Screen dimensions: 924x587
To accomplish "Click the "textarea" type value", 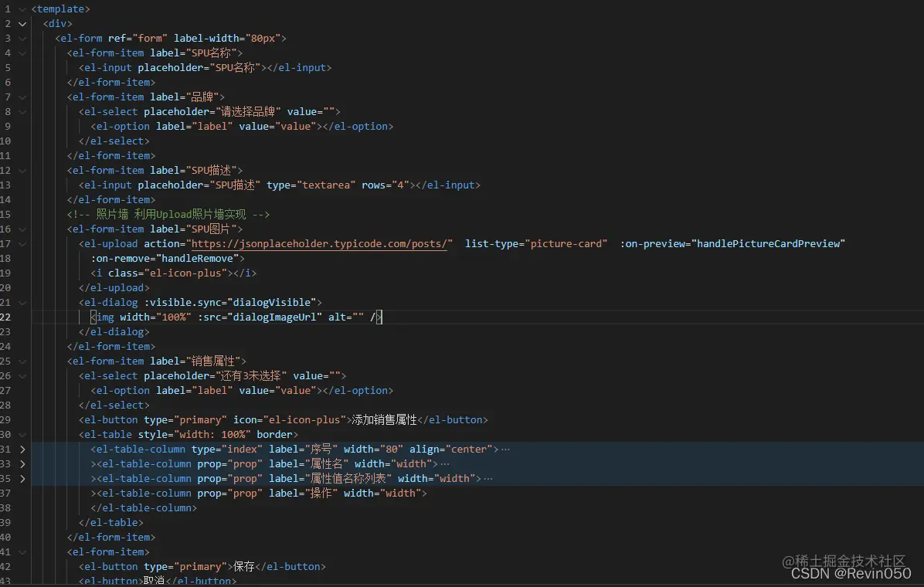I will click(x=326, y=185).
